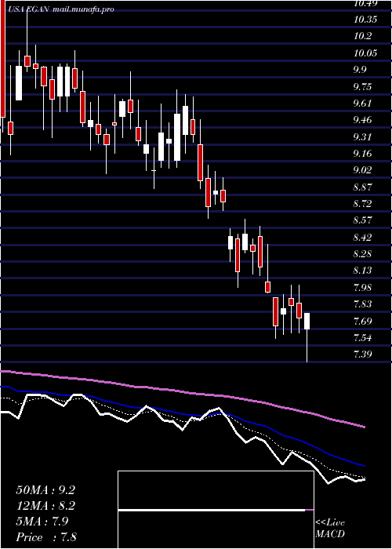Viewport: 392px width, 549px height.
Task: Click the 8.28 price axis label
Action: 362,254
